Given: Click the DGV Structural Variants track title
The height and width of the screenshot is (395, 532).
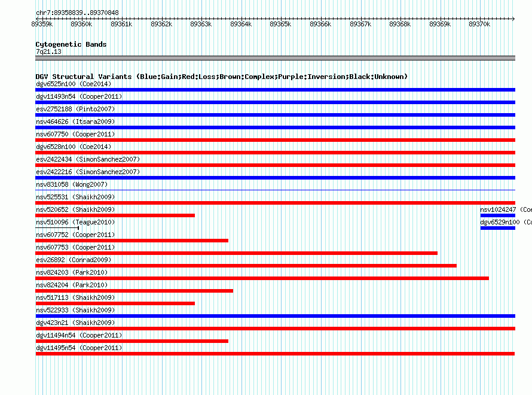Looking at the screenshot, I should coord(221,77).
